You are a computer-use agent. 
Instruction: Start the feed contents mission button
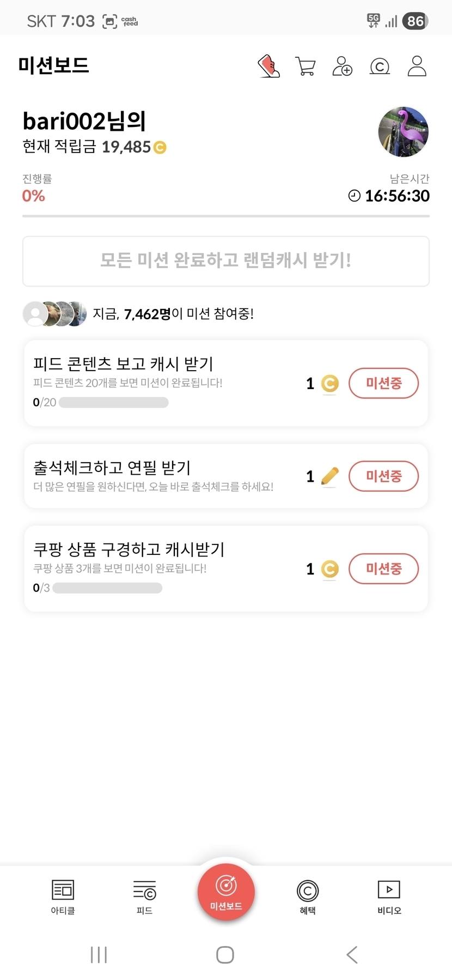pos(383,383)
